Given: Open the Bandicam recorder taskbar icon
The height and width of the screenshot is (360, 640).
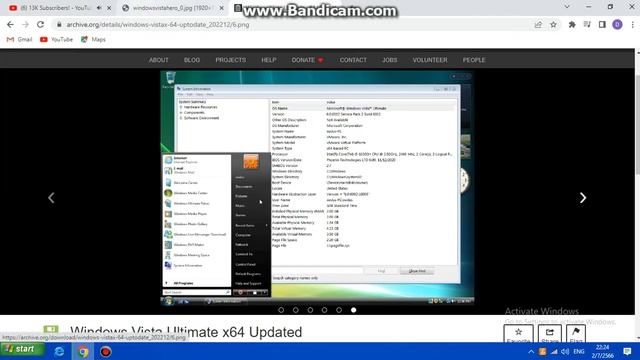Looking at the screenshot, I should tap(106, 351).
